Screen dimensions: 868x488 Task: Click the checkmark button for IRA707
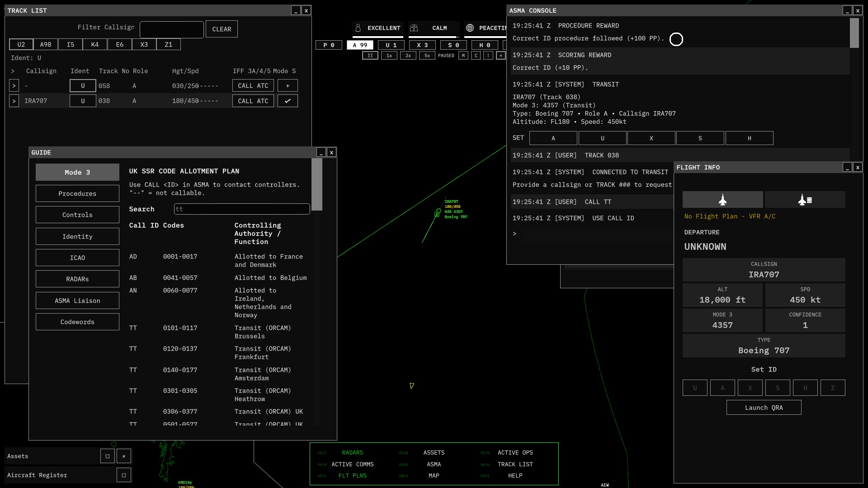(x=288, y=101)
